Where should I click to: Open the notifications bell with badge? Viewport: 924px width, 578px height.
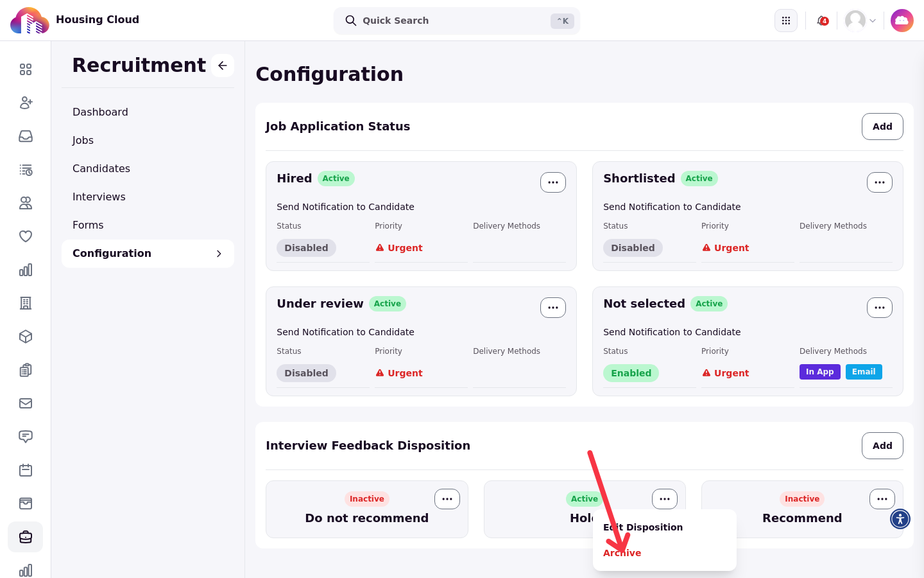click(x=822, y=21)
